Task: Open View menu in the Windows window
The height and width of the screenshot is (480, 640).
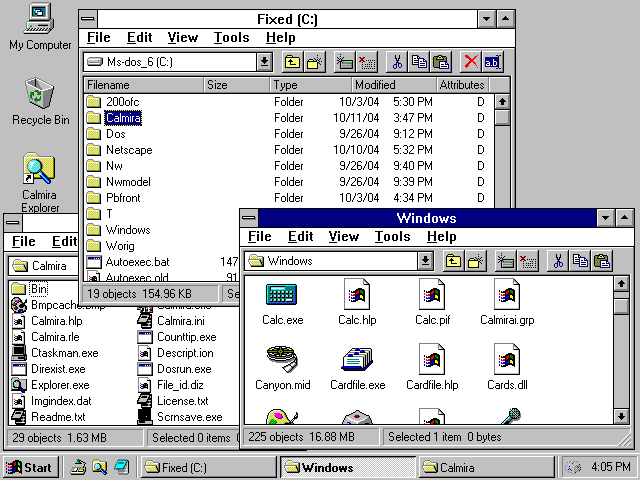Action: [x=344, y=237]
